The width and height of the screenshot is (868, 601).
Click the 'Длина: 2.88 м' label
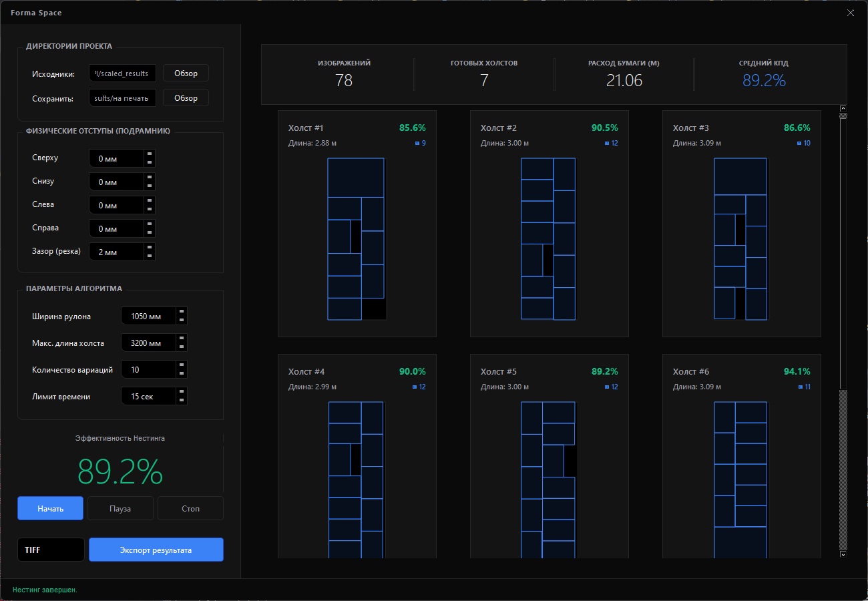point(312,143)
